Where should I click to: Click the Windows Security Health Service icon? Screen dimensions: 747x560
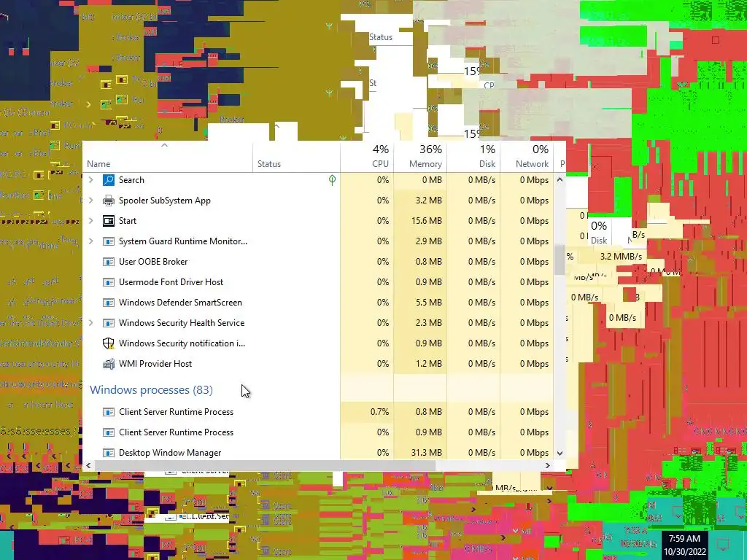coord(109,323)
